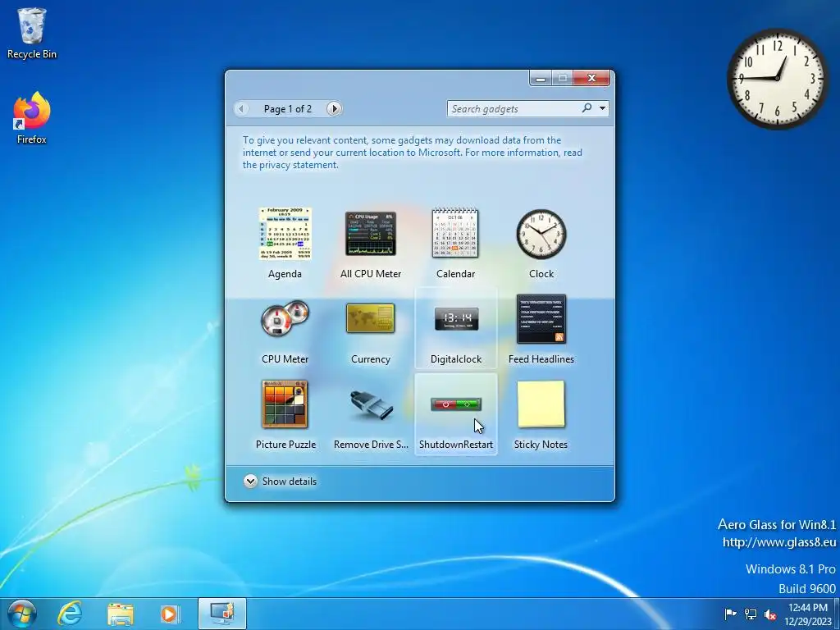
Task: Select the CPU Meter gauges gadget
Action: 285,318
